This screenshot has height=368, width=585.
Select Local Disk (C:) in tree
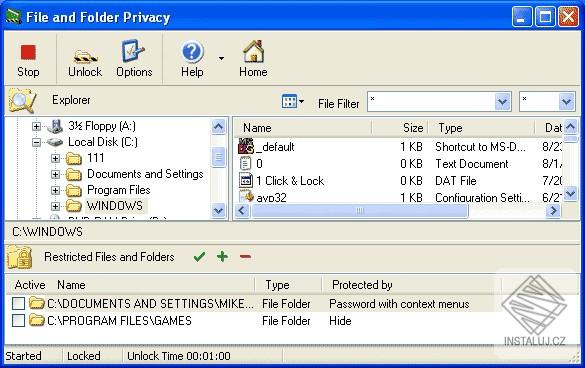click(x=103, y=142)
